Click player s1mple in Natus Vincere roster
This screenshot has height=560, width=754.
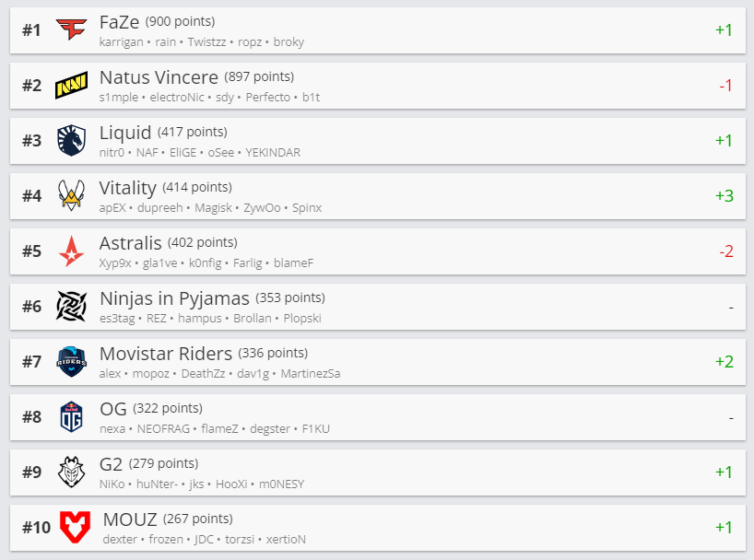[x=118, y=98]
